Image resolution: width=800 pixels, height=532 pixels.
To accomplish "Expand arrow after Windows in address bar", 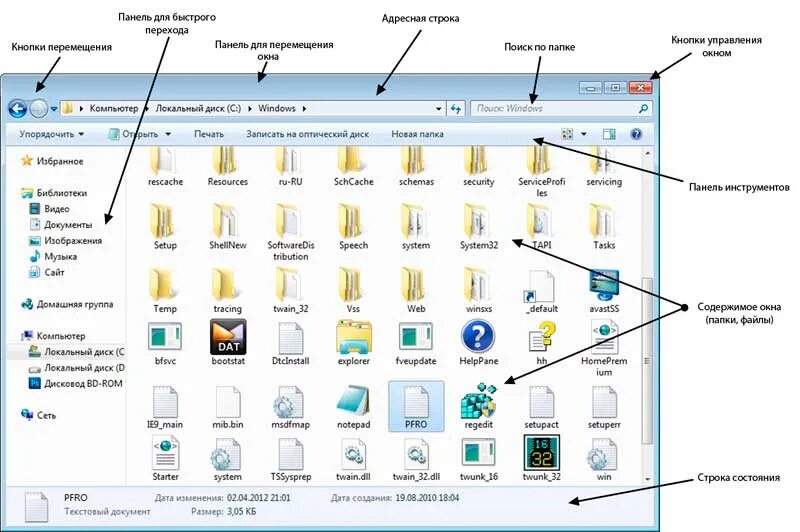I will point(305,109).
